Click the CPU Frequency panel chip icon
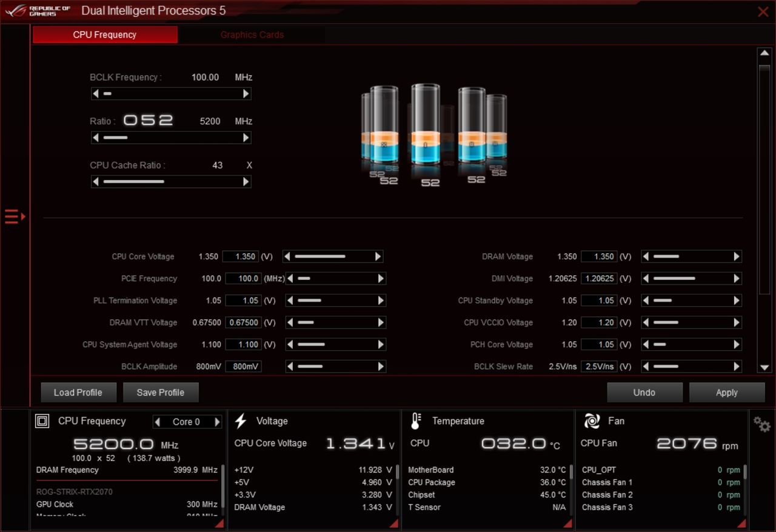Screen dimensions: 776x532 click(x=42, y=421)
